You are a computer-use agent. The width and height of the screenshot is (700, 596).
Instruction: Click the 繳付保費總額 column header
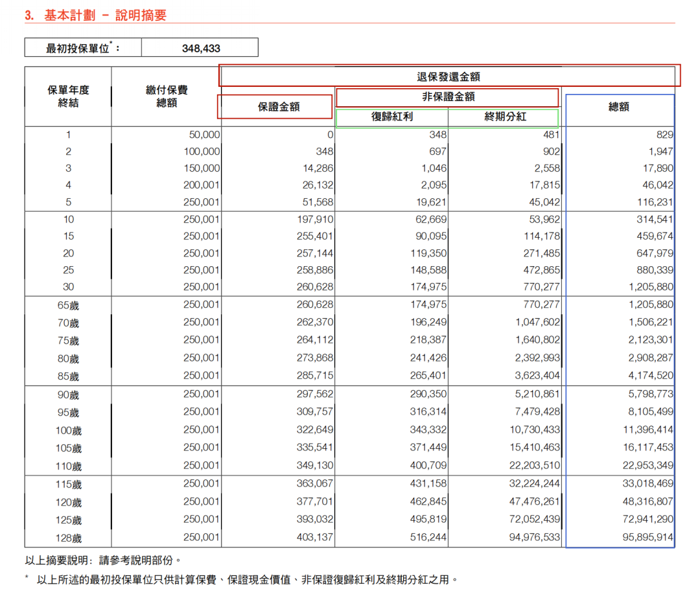[x=167, y=97]
